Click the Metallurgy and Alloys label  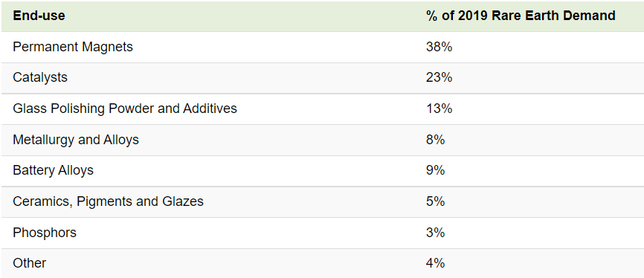point(76,140)
